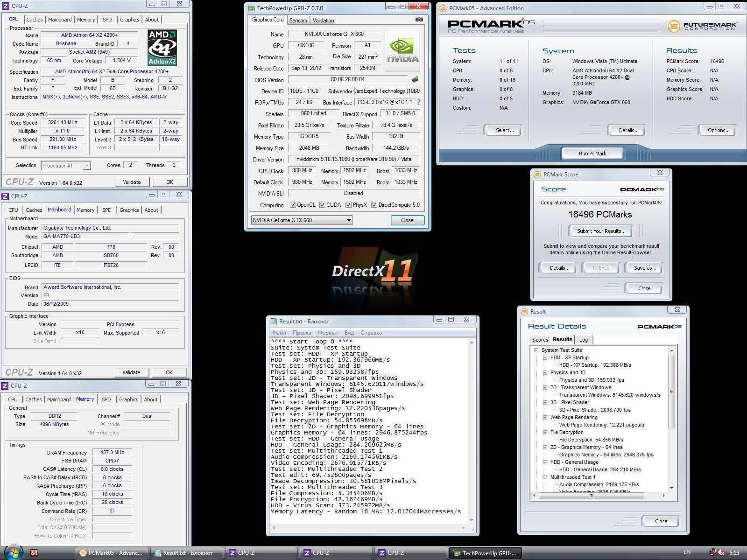Click Submit Your Results button
The width and height of the screenshot is (747, 560).
(x=601, y=231)
